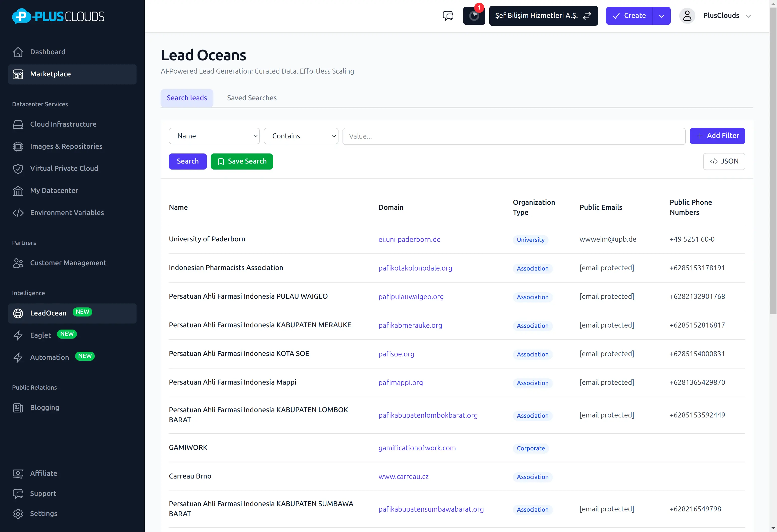The image size is (777, 532).
Task: Click the timer icon with notification badge
Action: 474,16
